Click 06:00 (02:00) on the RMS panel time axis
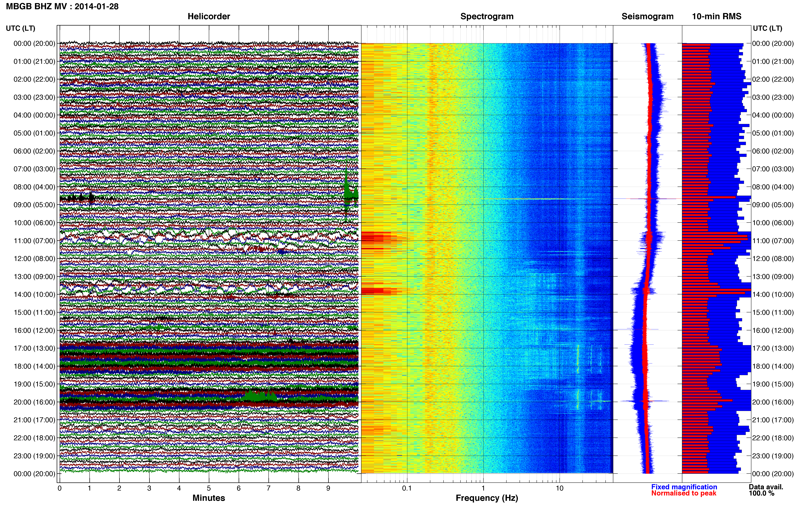Viewport: 812px width, 508px height. pyautogui.click(x=773, y=151)
